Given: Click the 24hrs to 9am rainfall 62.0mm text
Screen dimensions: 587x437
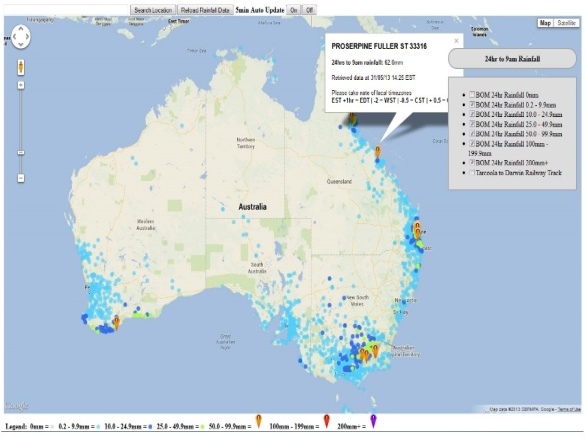Looking at the screenshot, I should pyautogui.click(x=367, y=63).
